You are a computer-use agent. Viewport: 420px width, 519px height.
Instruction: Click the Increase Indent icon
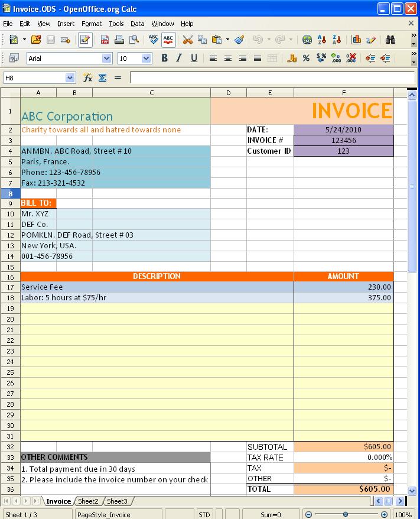tap(385, 59)
